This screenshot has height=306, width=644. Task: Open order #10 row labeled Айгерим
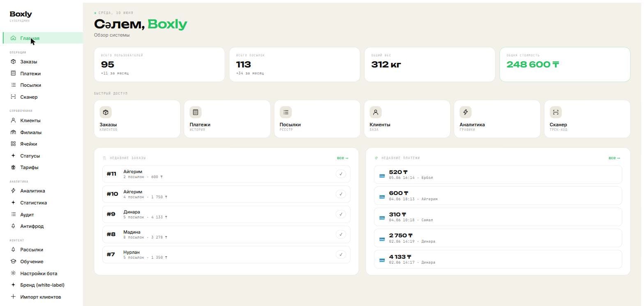pyautogui.click(x=226, y=194)
